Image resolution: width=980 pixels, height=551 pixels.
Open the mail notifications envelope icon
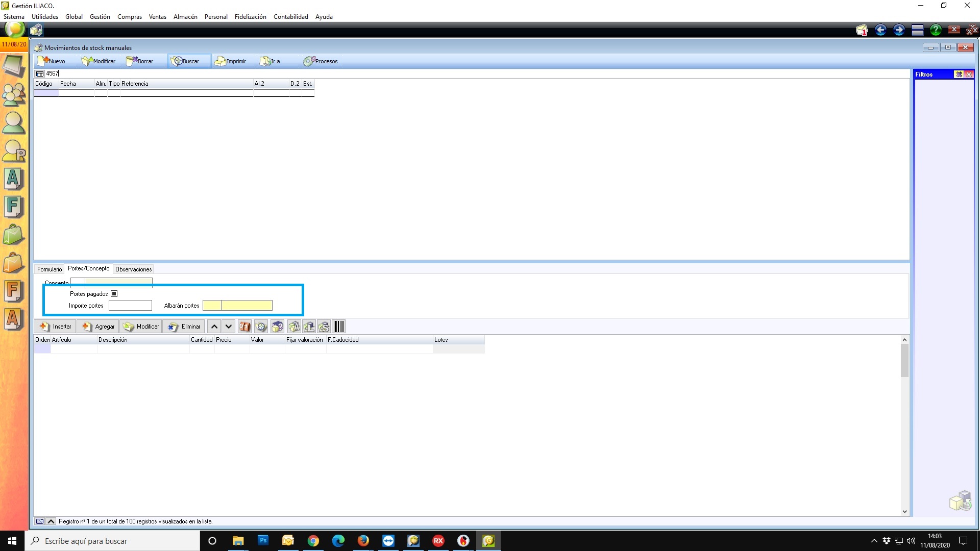tap(862, 30)
